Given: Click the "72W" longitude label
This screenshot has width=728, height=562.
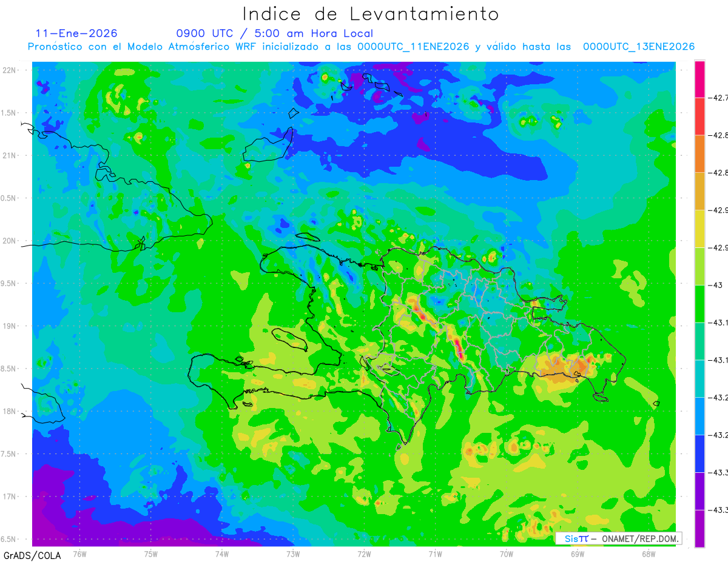Looking at the screenshot, I should [x=364, y=554].
